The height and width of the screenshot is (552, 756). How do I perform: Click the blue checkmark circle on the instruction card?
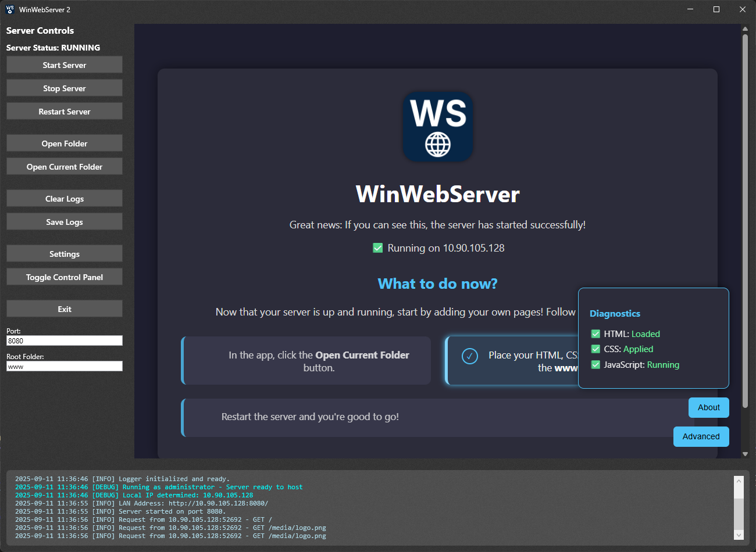(470, 356)
